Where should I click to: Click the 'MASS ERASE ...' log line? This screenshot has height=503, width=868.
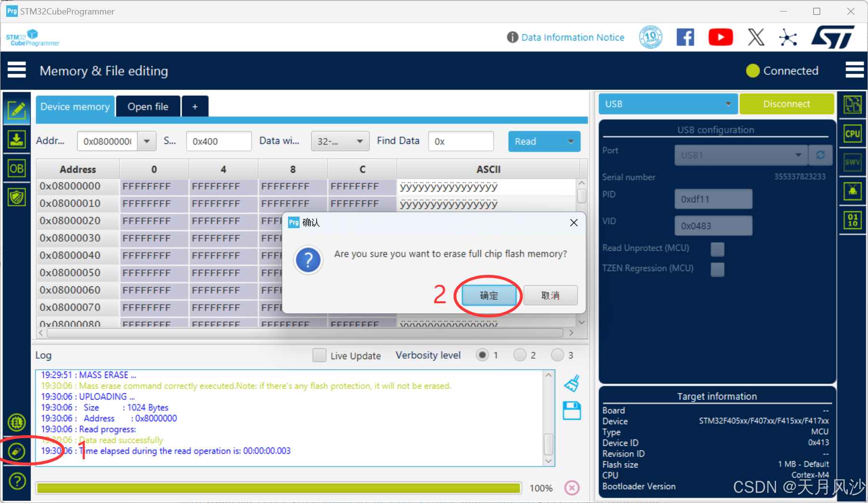click(89, 375)
